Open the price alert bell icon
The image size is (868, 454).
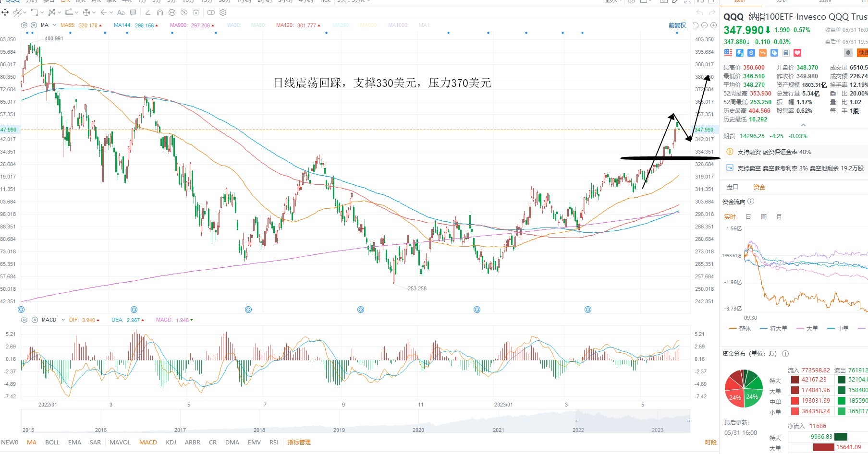tap(848, 53)
